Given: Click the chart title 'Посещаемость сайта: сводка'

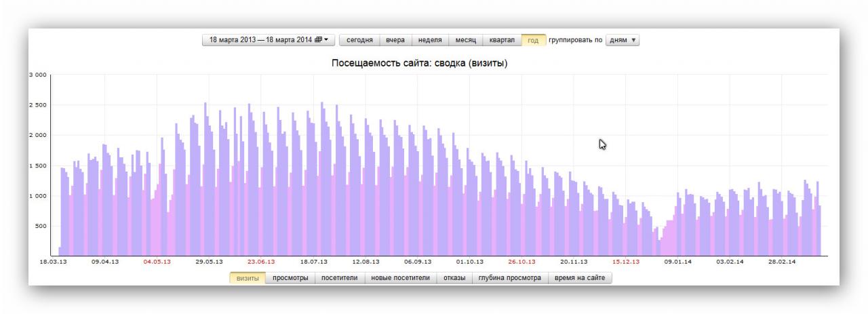Looking at the screenshot, I should (419, 63).
